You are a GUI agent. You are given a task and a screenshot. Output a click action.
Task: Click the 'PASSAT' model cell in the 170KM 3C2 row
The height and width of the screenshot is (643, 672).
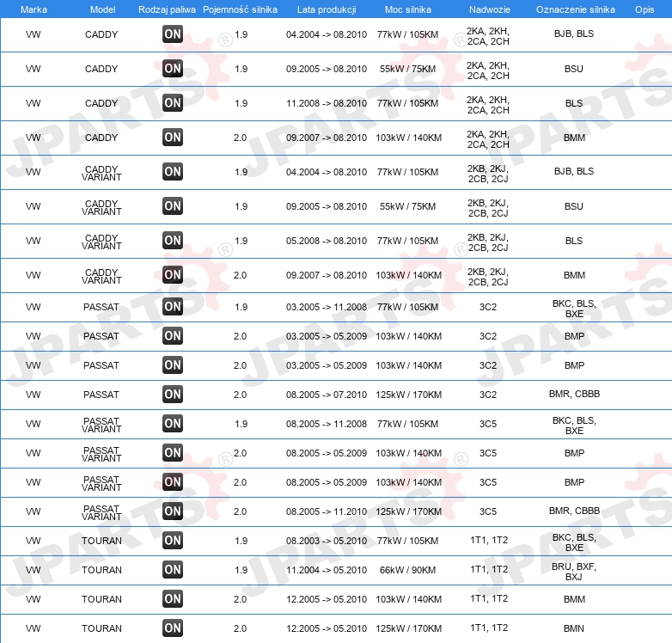point(101,395)
